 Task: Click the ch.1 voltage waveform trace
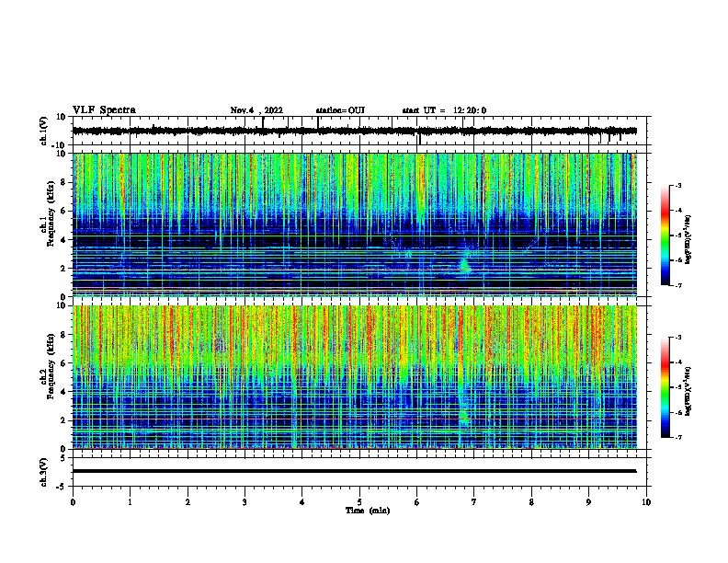click(355, 131)
